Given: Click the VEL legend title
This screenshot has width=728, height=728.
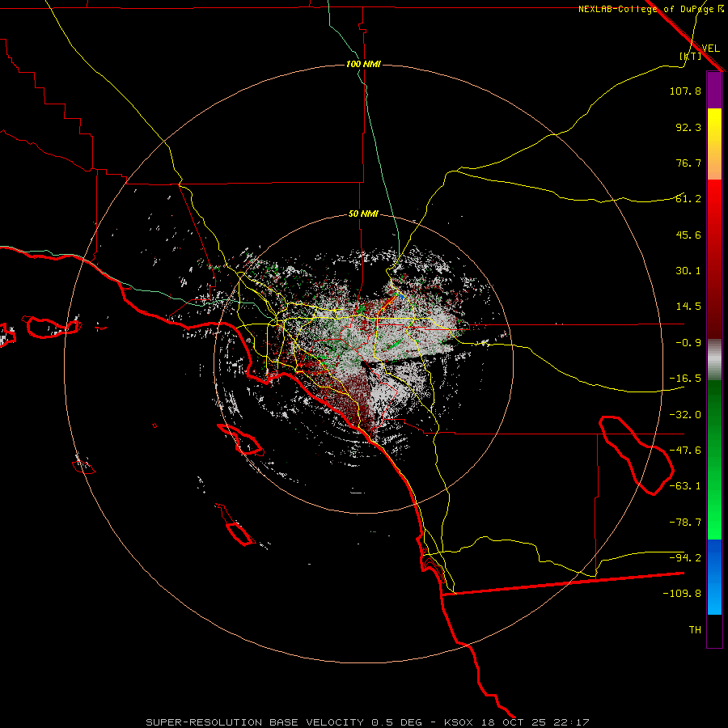Looking at the screenshot, I should (x=710, y=49).
